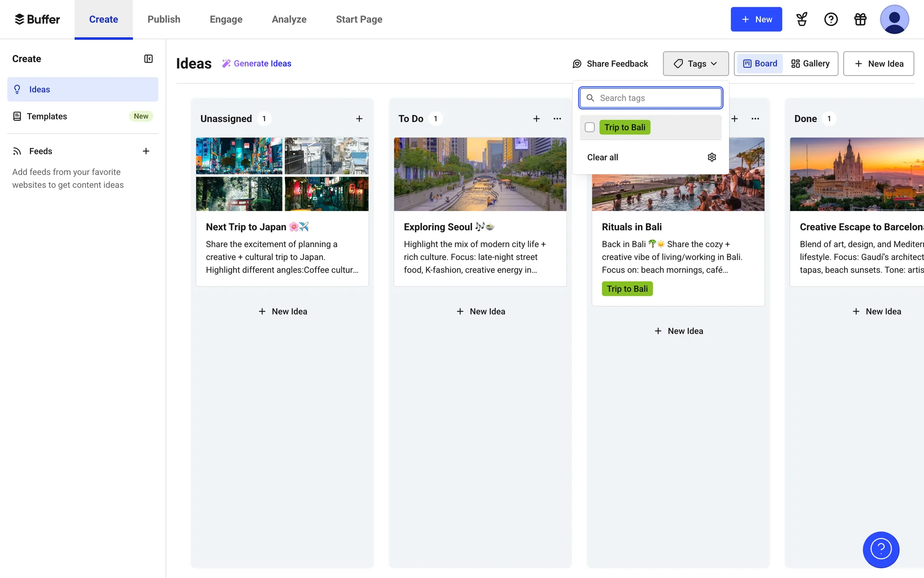Image resolution: width=924 pixels, height=578 pixels.
Task: Select the Board view toggle
Action: click(760, 64)
